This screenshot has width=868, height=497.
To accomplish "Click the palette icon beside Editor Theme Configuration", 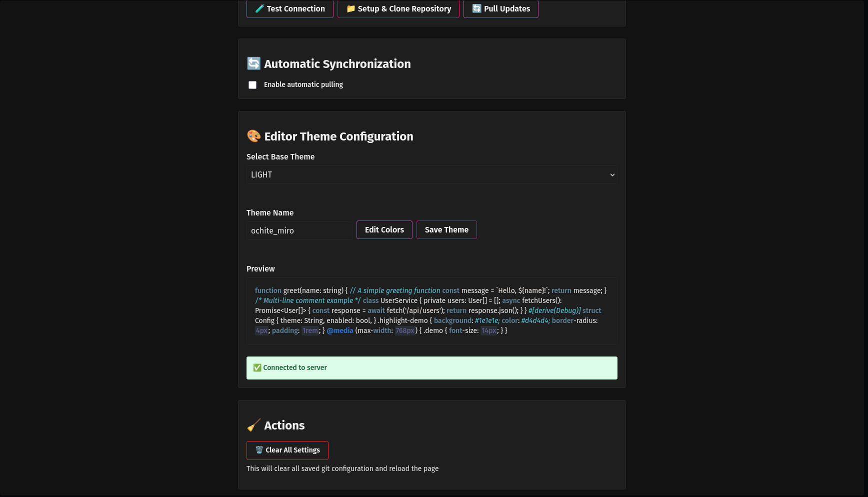I will (x=254, y=136).
